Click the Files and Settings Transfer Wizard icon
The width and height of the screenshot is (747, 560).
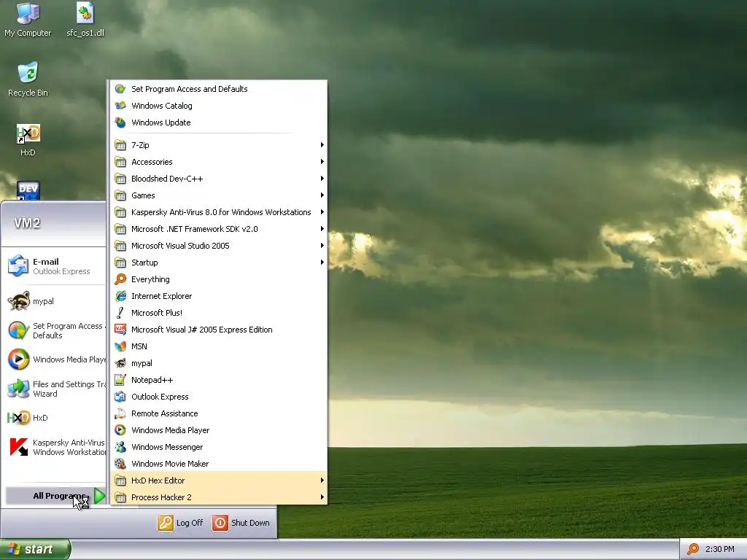18,389
